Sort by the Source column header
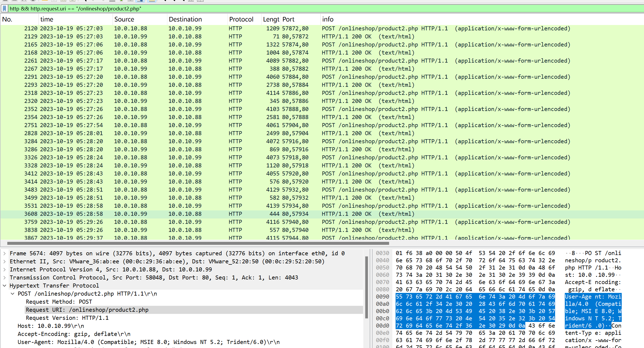The height and width of the screenshot is (348, 644). point(140,19)
